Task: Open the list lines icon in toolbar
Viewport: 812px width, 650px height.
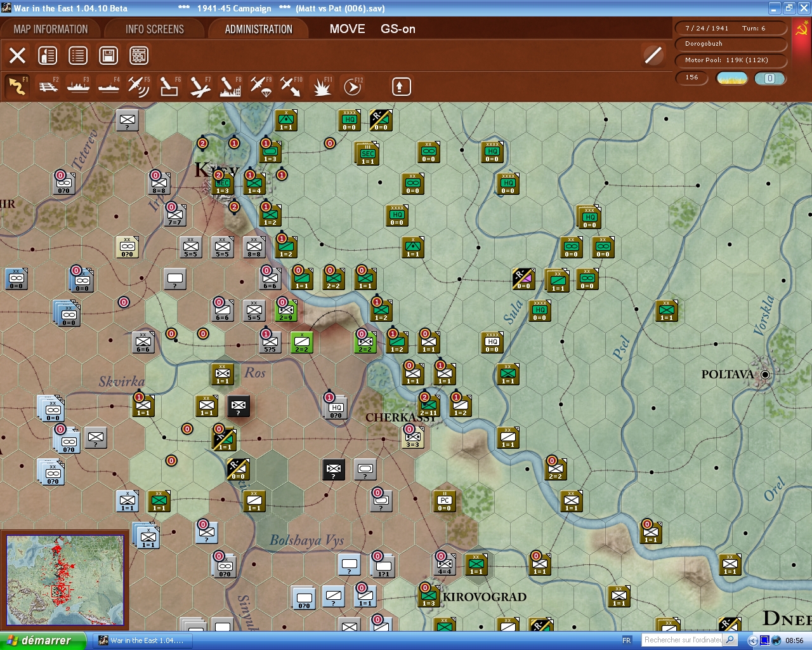Action: click(78, 55)
